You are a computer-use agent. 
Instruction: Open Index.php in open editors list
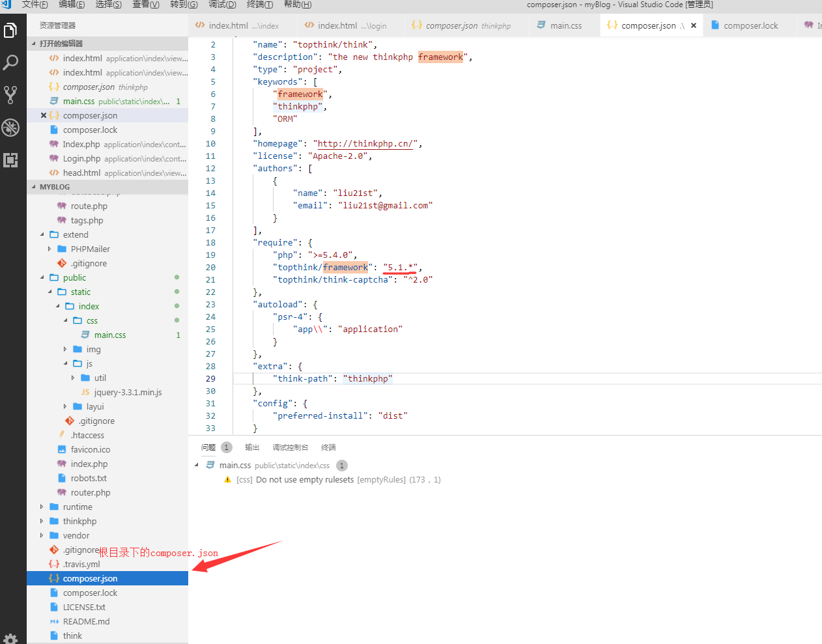click(x=107, y=144)
